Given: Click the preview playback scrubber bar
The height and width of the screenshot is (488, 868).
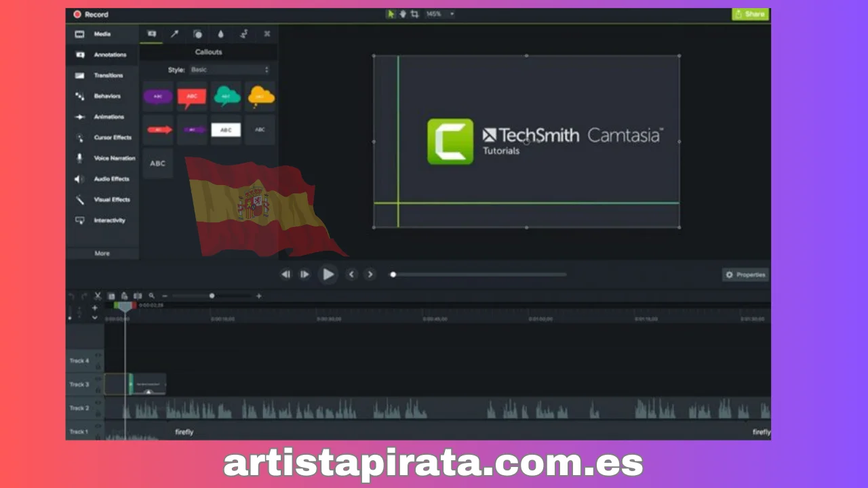Looking at the screenshot, I should coord(479,274).
